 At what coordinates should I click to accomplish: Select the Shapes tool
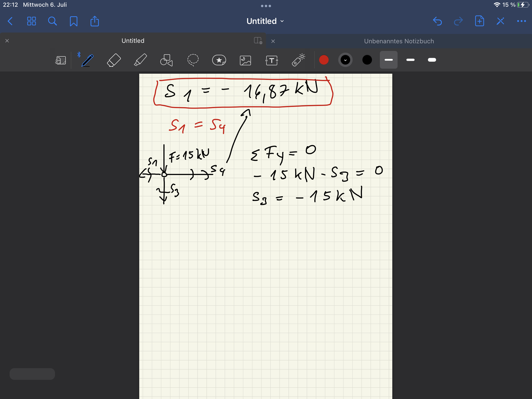point(166,60)
